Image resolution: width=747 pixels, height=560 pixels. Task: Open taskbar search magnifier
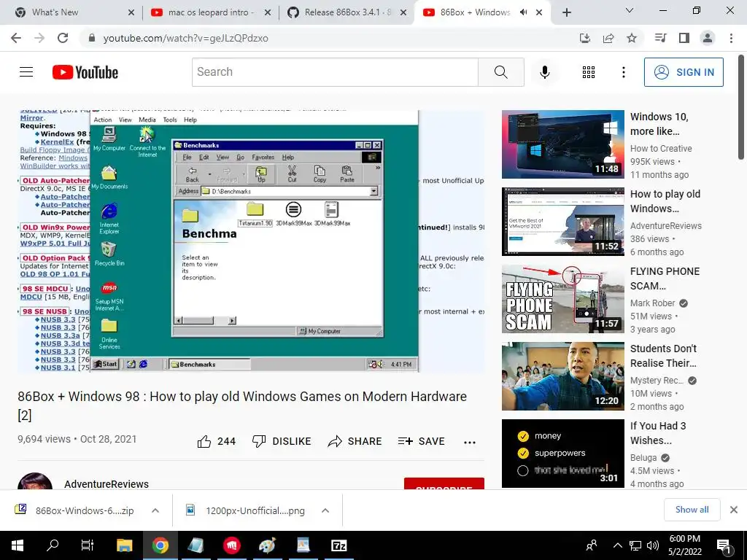point(53,545)
